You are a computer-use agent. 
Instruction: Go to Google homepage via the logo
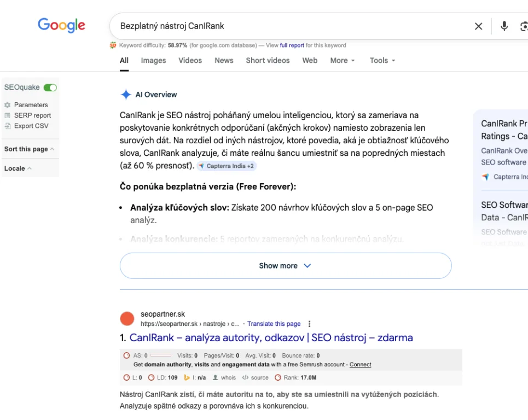click(61, 25)
